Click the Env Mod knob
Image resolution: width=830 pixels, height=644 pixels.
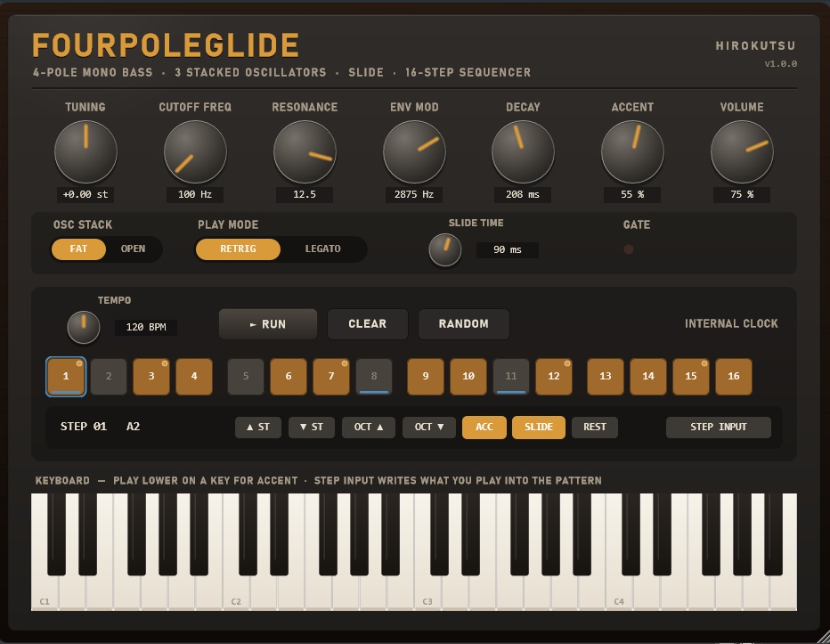(x=414, y=152)
